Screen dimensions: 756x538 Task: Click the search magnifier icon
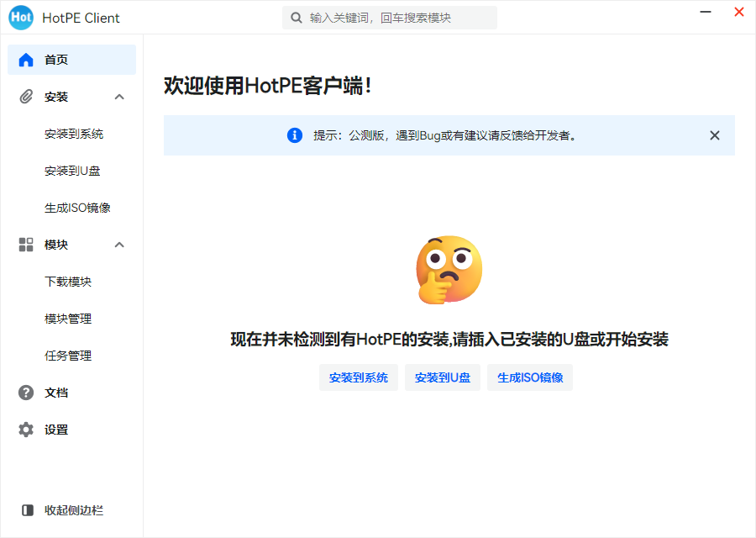pos(297,17)
